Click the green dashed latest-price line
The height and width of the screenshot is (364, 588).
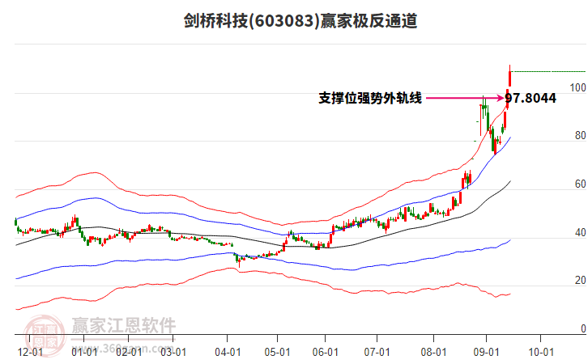click(549, 71)
